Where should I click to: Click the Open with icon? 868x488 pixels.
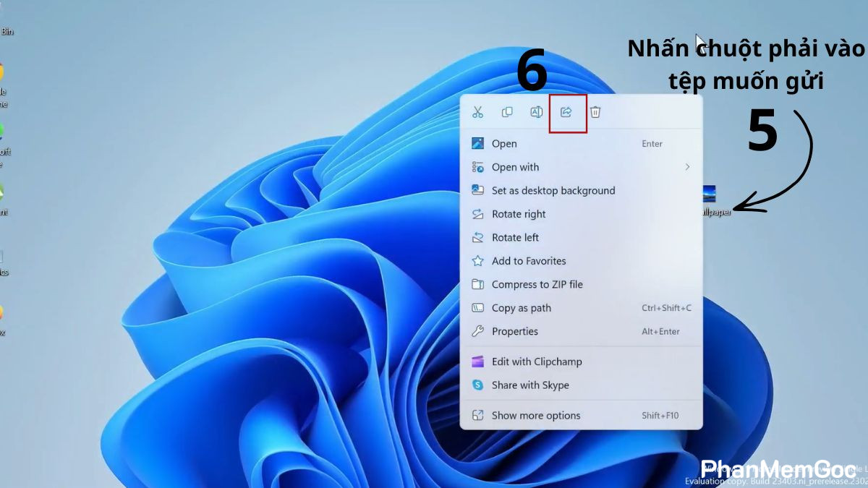(477, 167)
